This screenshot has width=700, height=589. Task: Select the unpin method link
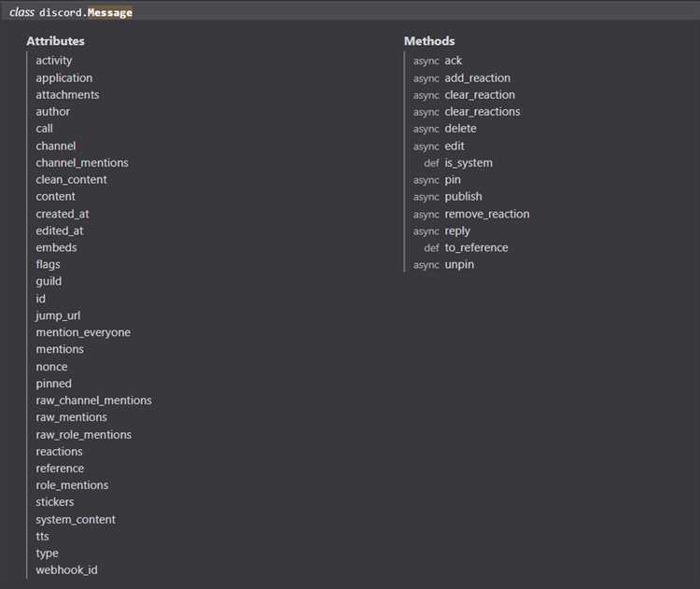point(459,265)
